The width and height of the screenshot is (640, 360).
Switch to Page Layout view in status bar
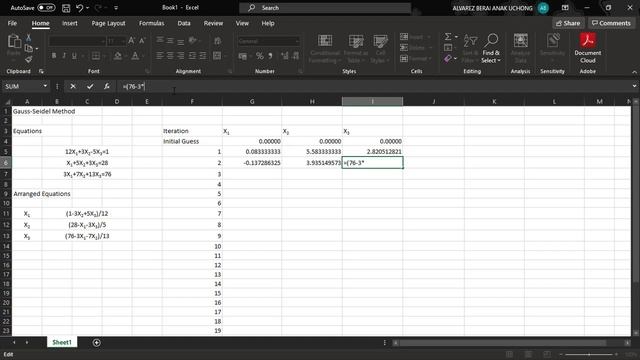click(528, 354)
